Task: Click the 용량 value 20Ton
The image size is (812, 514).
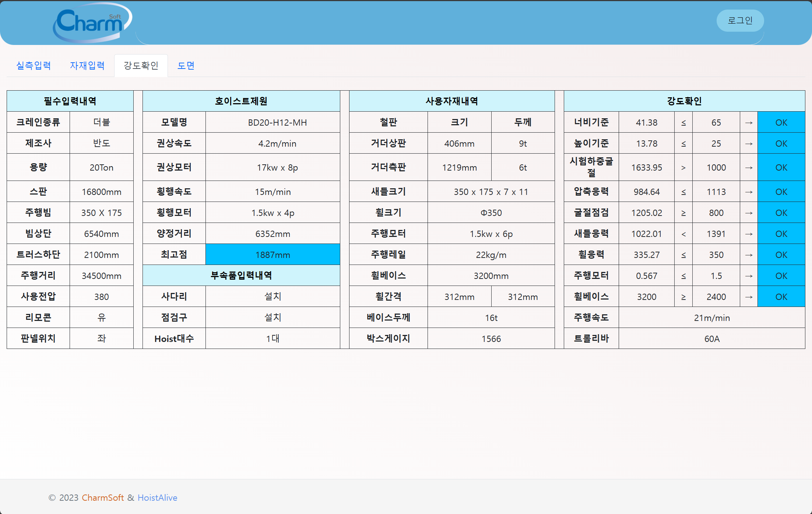Action: pos(101,167)
